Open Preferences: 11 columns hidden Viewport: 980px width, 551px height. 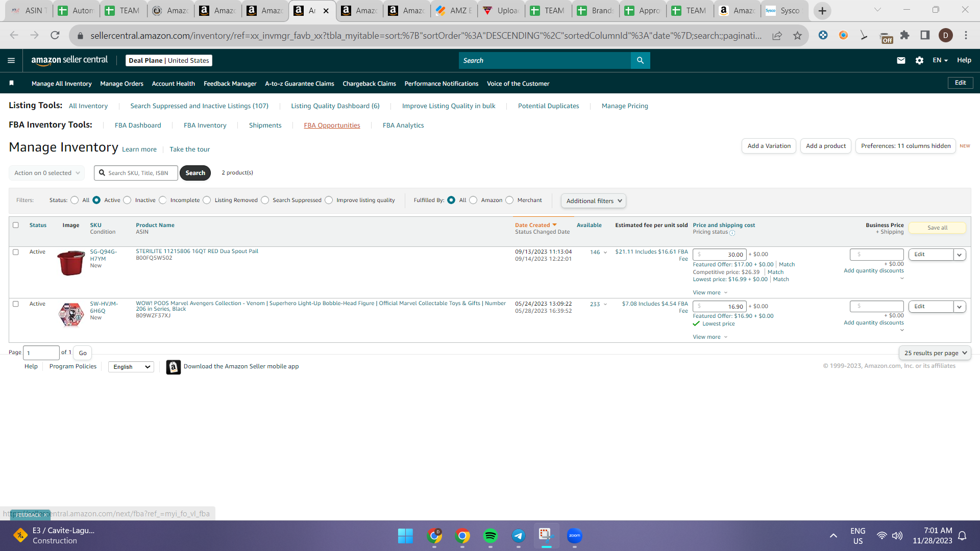click(905, 146)
